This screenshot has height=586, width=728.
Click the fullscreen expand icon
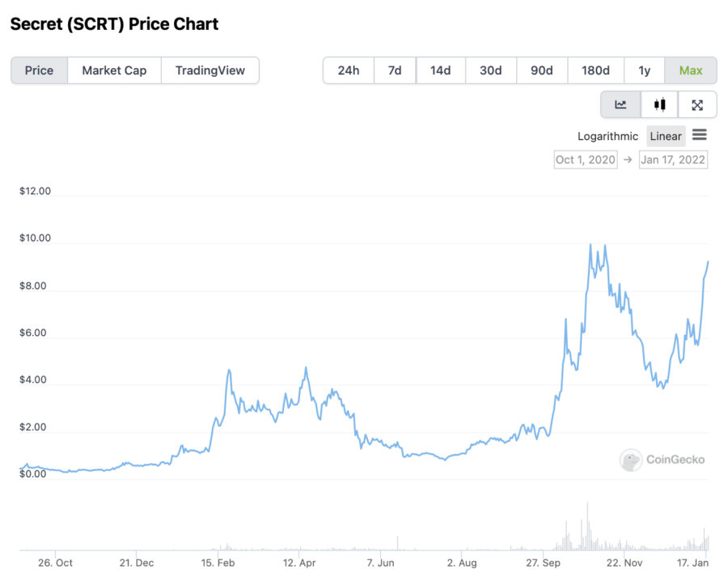pyautogui.click(x=697, y=104)
